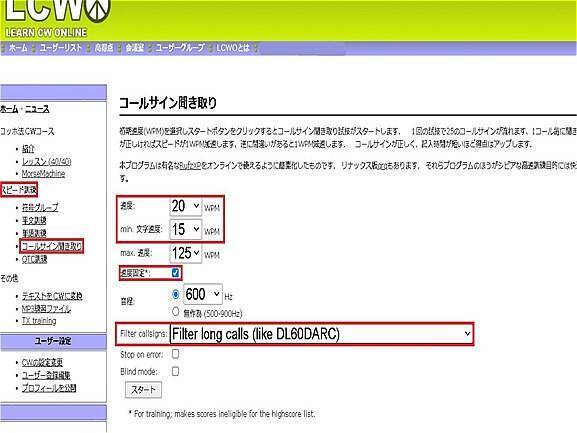This screenshot has height=433, width=577.
Task: Open 会議室 in the top navigation bar
Action: coord(134,48)
